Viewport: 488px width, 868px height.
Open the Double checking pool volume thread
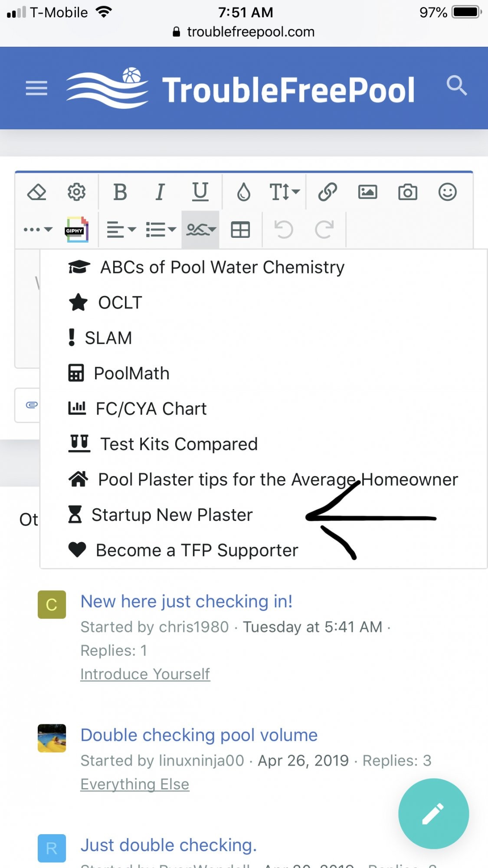point(199,735)
